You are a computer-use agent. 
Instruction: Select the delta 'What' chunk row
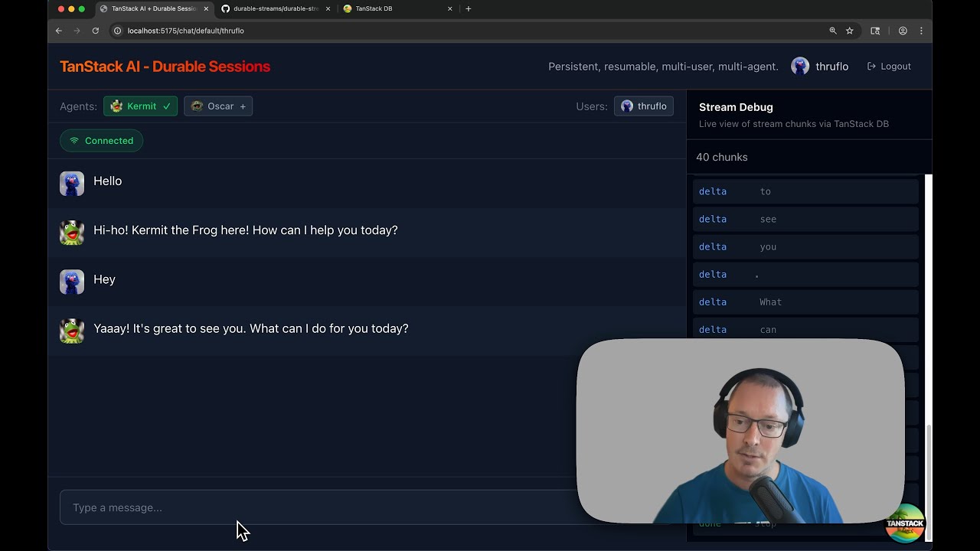(x=805, y=302)
